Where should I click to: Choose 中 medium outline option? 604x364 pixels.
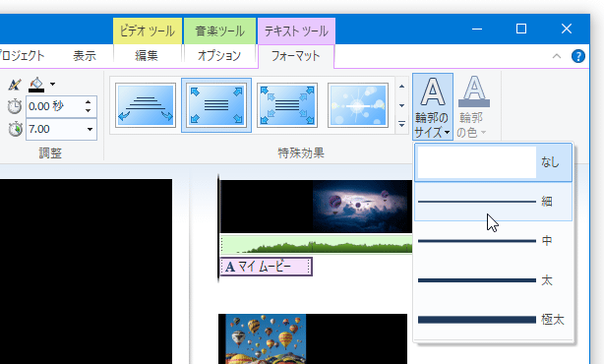click(493, 241)
